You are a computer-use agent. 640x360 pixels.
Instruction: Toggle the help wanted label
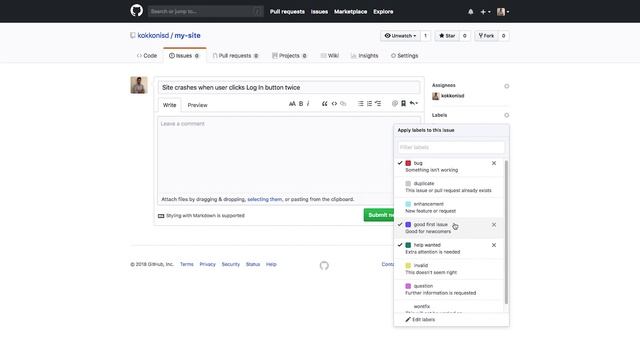pyautogui.click(x=449, y=249)
